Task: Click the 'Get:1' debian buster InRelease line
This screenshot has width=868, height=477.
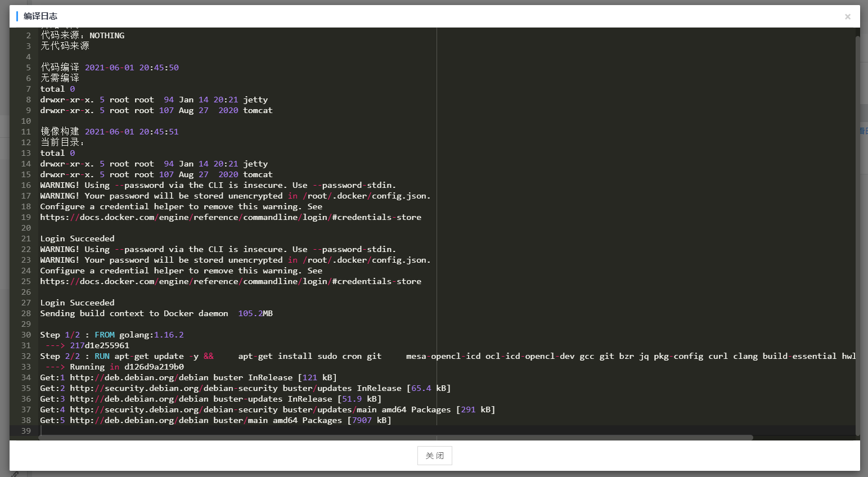Action: (188, 377)
